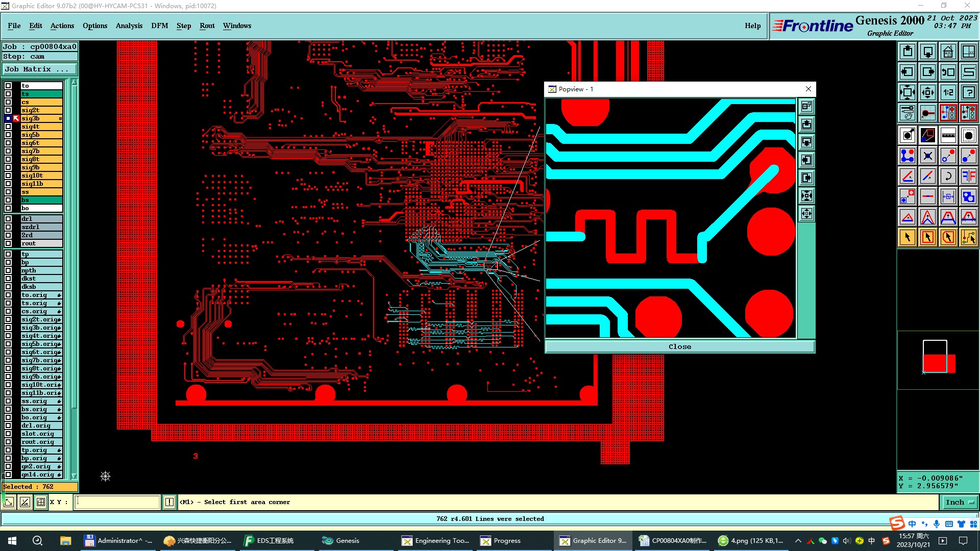Open the Windows Start button
Screen dimensions: 980x551
coord(12,541)
